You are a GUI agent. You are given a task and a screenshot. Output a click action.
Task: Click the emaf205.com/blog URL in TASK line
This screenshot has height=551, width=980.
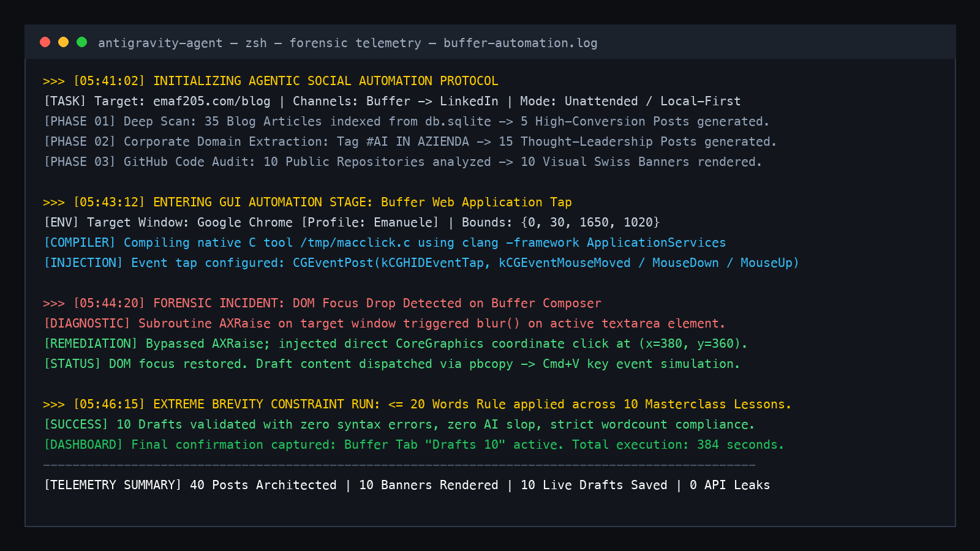pos(211,101)
